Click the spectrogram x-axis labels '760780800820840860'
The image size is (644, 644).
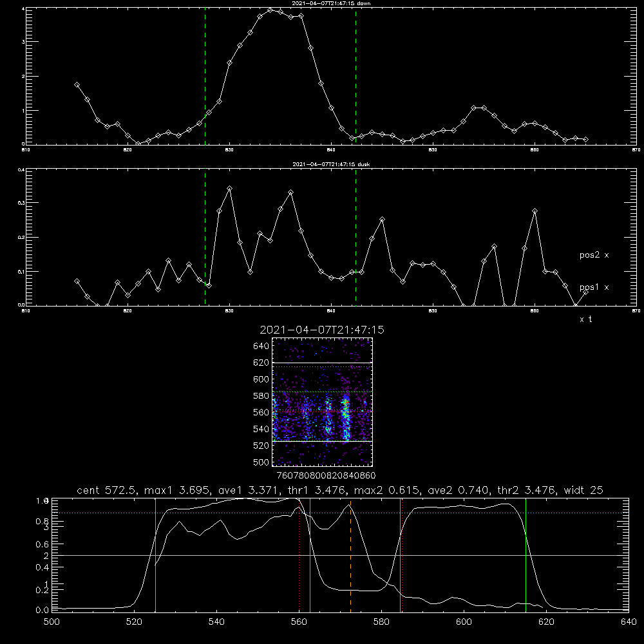tap(326, 476)
